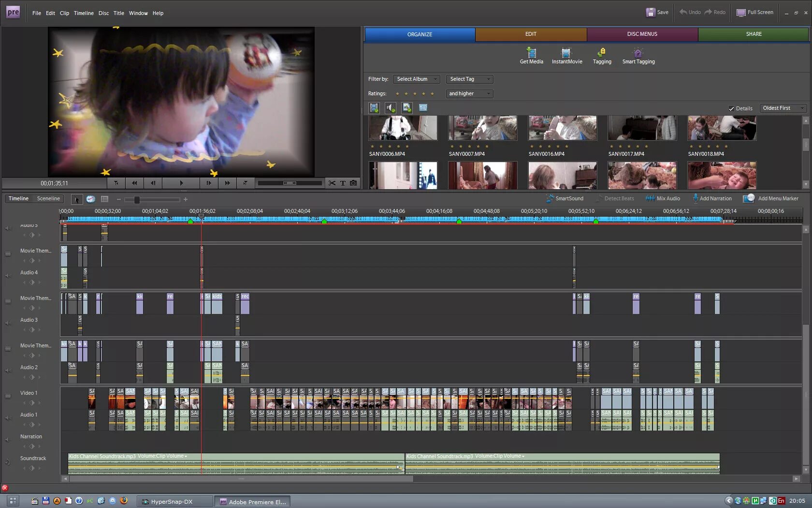
Task: Launch InstantMovie
Action: pyautogui.click(x=566, y=56)
